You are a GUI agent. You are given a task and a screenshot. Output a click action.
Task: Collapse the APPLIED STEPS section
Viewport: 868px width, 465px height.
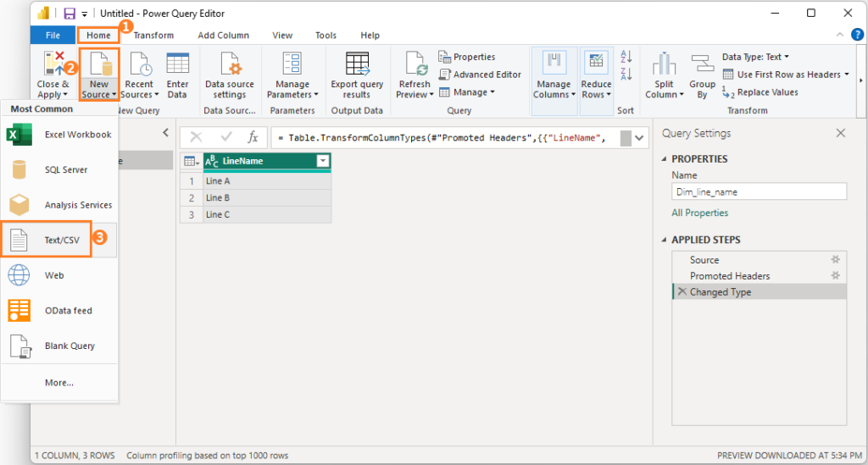pos(665,240)
